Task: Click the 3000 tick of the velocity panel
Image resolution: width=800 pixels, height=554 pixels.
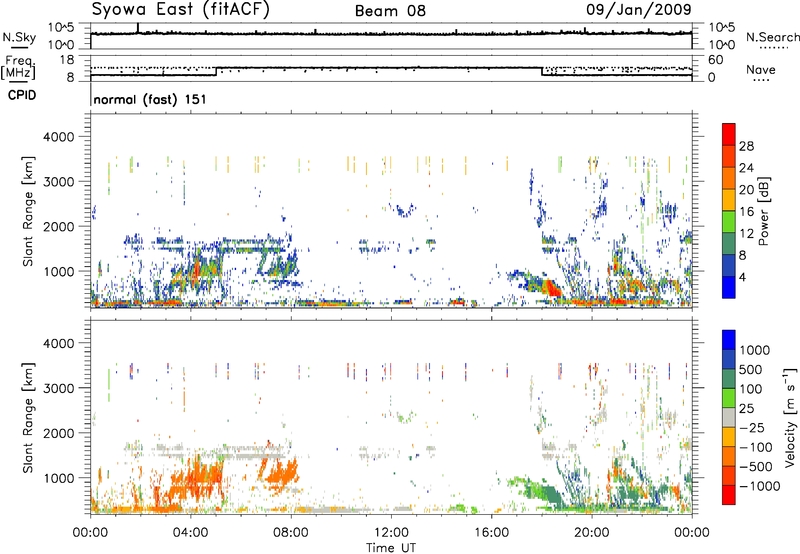Action: (x=58, y=388)
